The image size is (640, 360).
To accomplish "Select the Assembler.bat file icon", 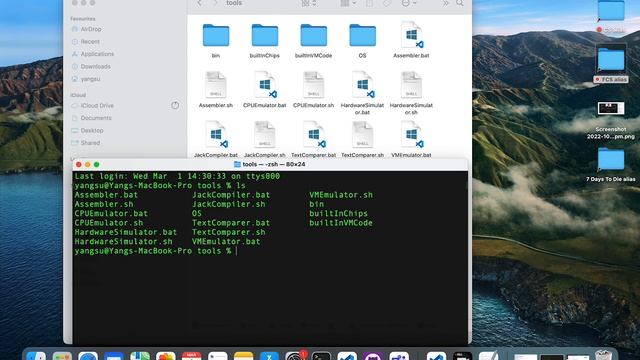I will click(x=411, y=35).
